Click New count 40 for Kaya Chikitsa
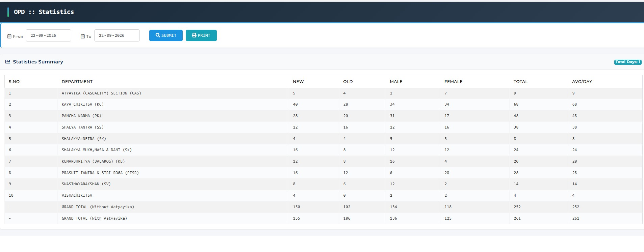 tap(295, 104)
